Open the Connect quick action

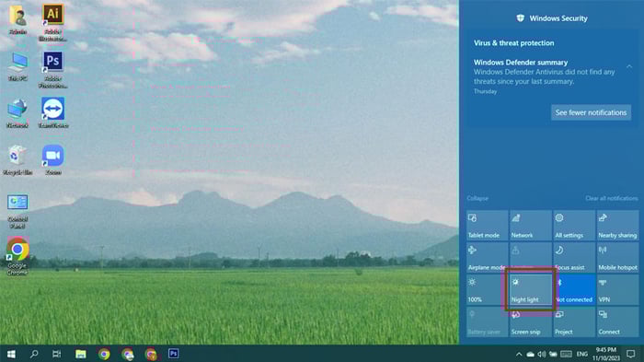pos(617,322)
